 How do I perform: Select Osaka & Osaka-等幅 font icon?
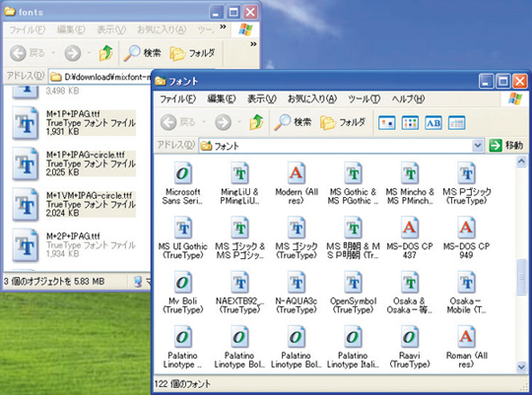tap(410, 283)
